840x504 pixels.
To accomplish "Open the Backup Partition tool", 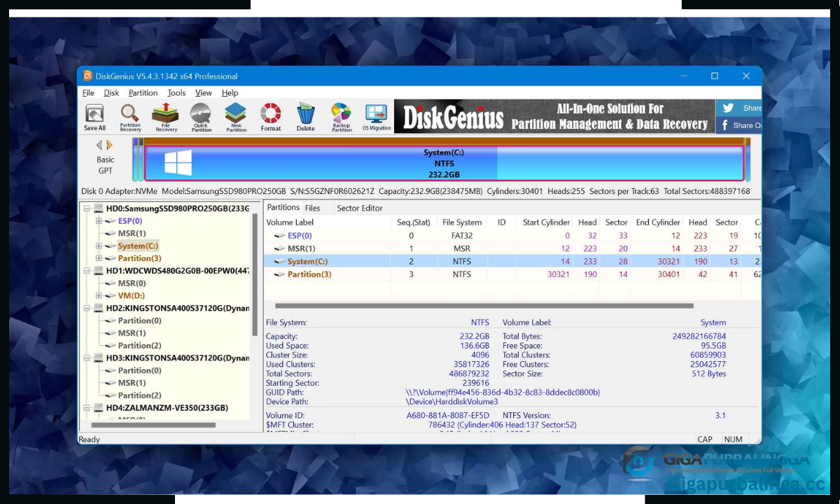I will 342,117.
